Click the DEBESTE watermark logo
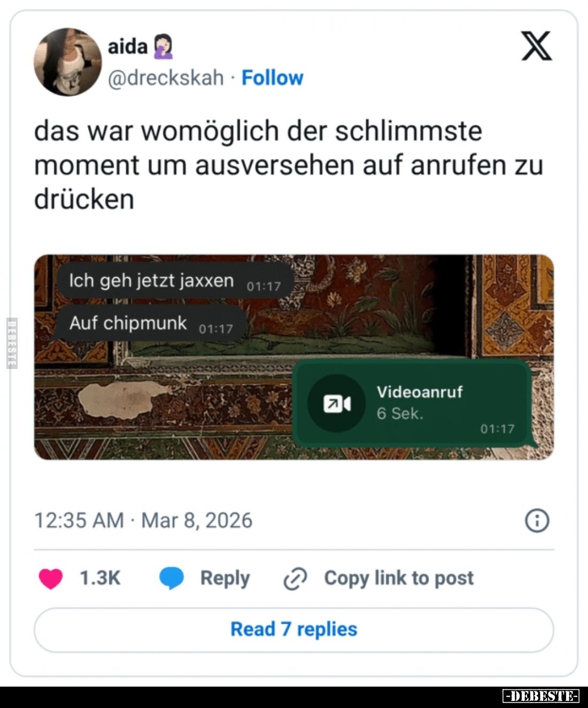 click(x=541, y=696)
